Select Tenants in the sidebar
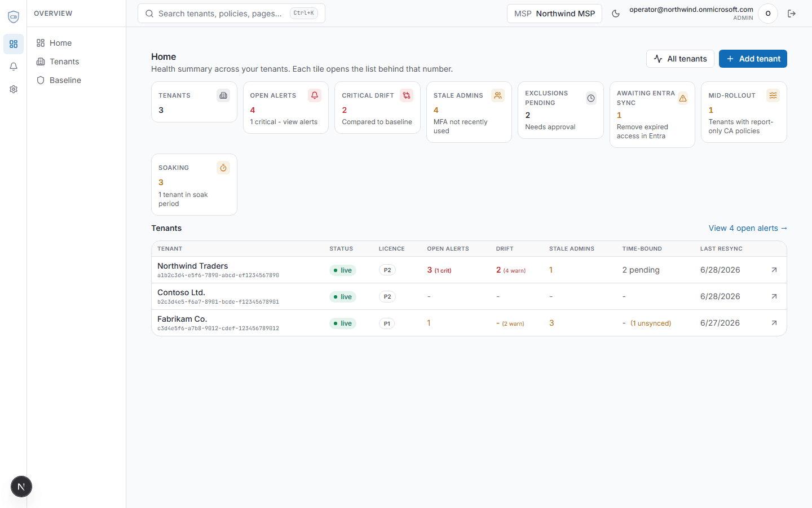The width and height of the screenshot is (812, 508). pos(76,62)
